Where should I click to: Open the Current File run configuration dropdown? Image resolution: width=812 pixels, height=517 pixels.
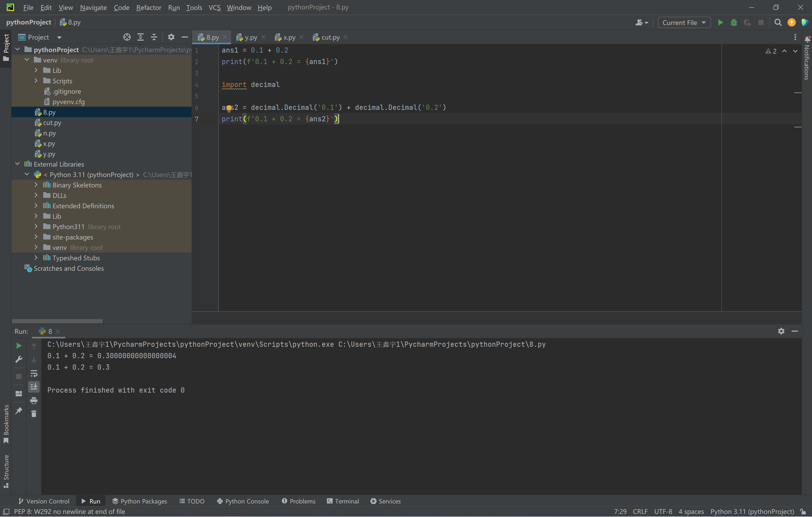click(684, 23)
